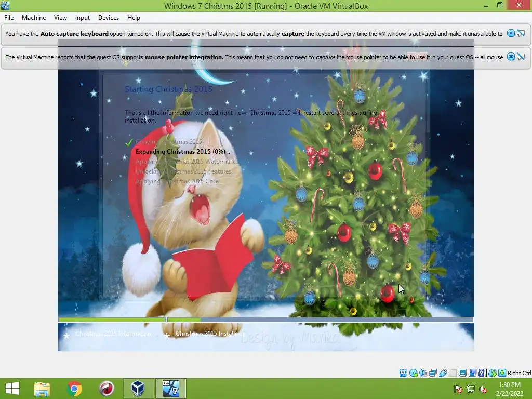Image resolution: width=532 pixels, height=399 pixels.
Task: Click the keyboard capture green arrow icon
Action: point(502,373)
